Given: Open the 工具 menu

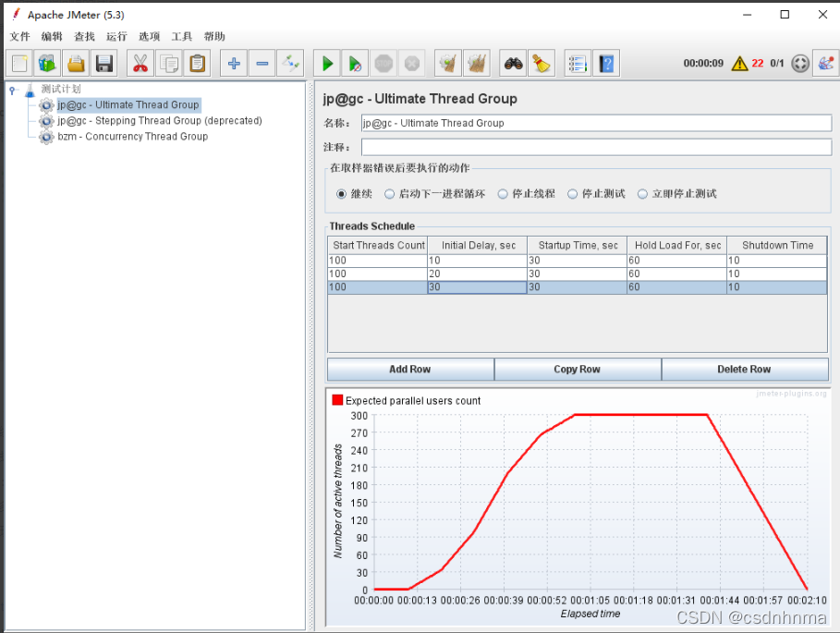Looking at the screenshot, I should click(182, 36).
